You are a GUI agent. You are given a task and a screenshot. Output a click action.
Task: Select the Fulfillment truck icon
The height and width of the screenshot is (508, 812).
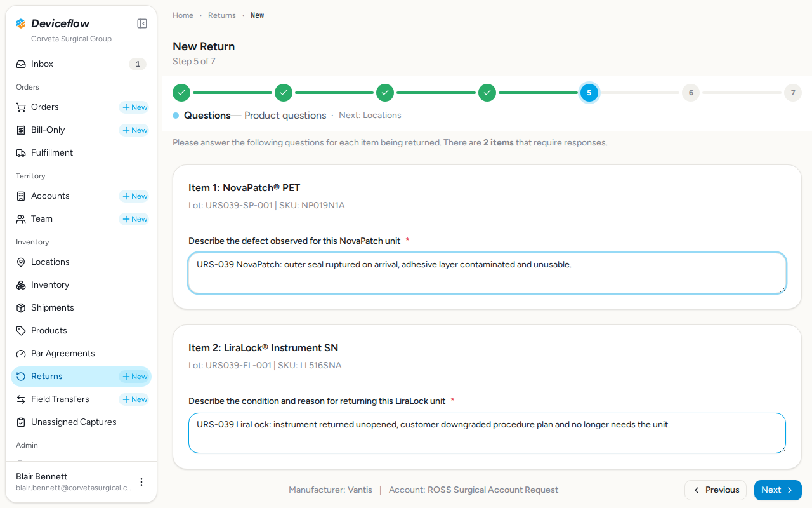tap(21, 153)
